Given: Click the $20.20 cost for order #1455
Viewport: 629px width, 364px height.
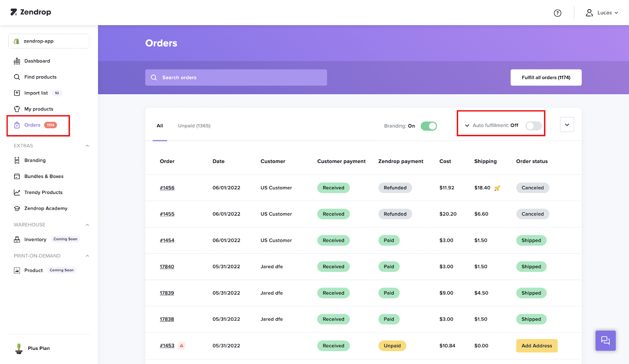Looking at the screenshot, I should [x=448, y=214].
